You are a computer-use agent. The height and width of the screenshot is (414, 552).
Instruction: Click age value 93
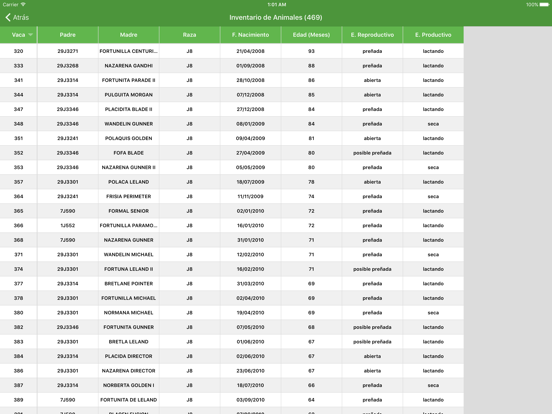(x=311, y=51)
